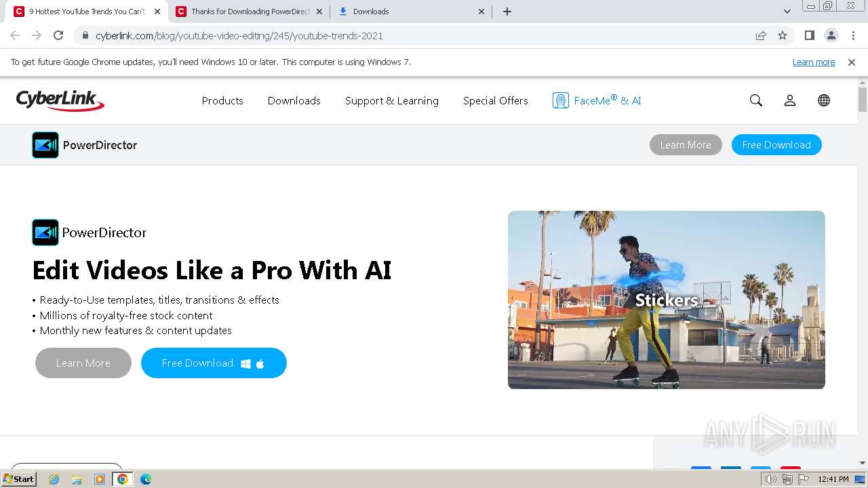Reload the page with refresh icon
Image resolution: width=868 pixels, height=488 pixels.
point(58,36)
